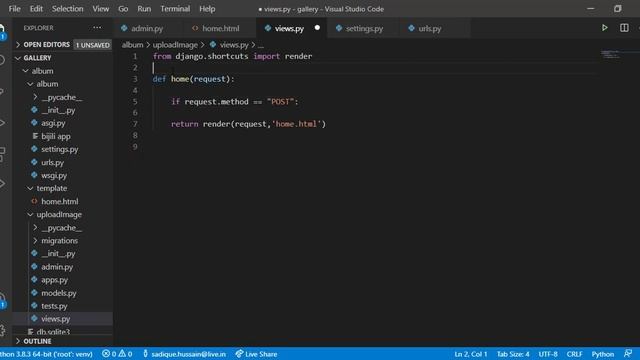The height and width of the screenshot is (360, 640).
Task: Open tests.py in the explorer
Action: [x=54, y=306]
